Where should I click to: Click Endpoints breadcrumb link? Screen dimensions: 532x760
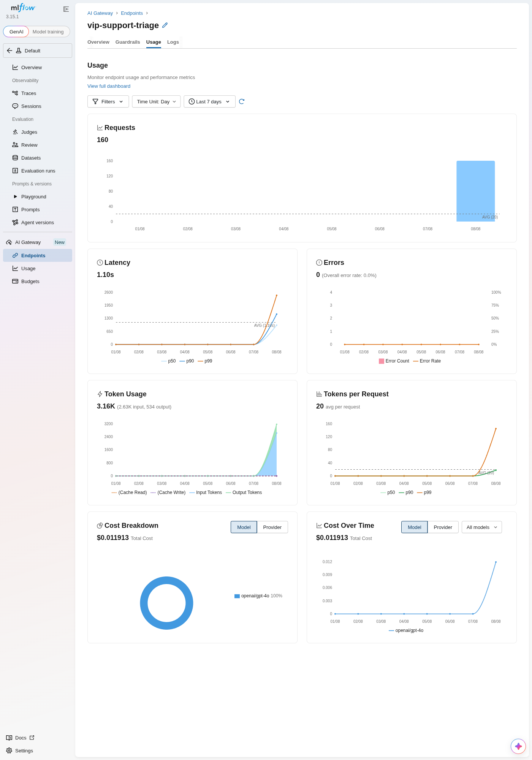(132, 13)
